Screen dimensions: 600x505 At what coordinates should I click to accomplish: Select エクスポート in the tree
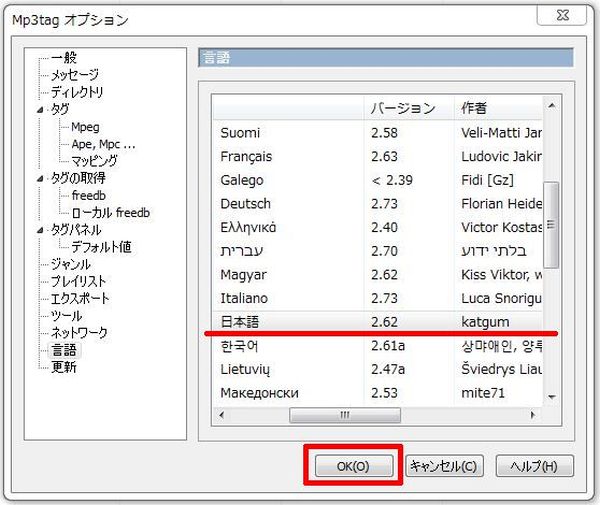point(80,299)
